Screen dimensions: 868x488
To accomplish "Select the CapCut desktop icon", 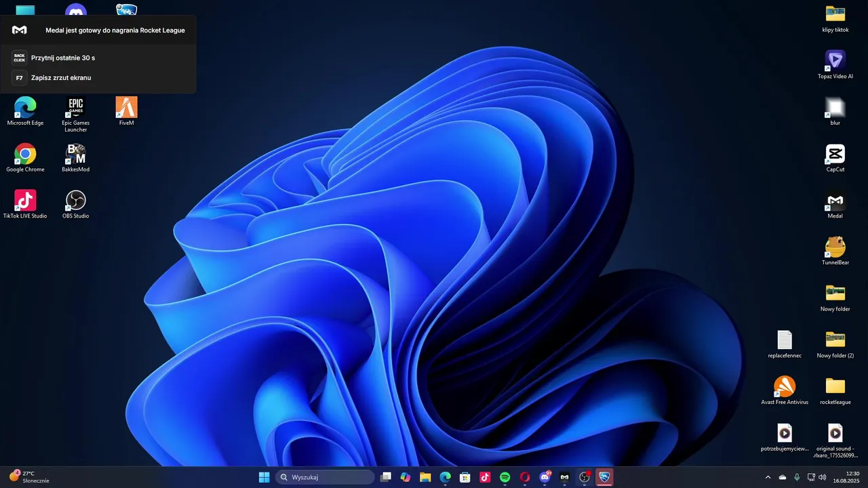I will (x=835, y=158).
